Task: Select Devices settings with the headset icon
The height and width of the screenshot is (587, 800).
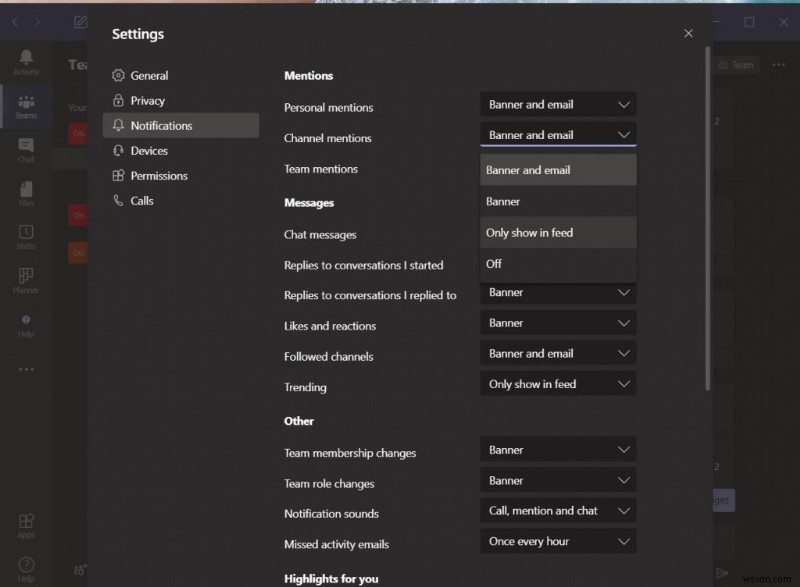Action: click(151, 150)
